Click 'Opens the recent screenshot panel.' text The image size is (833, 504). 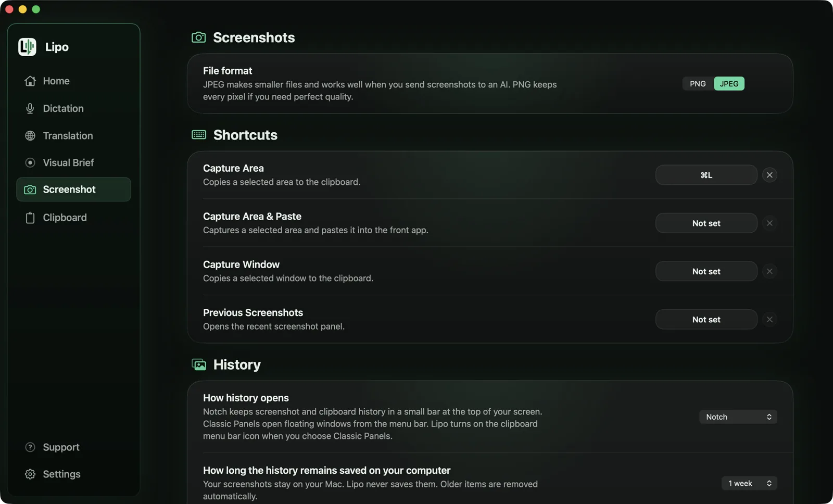(274, 326)
